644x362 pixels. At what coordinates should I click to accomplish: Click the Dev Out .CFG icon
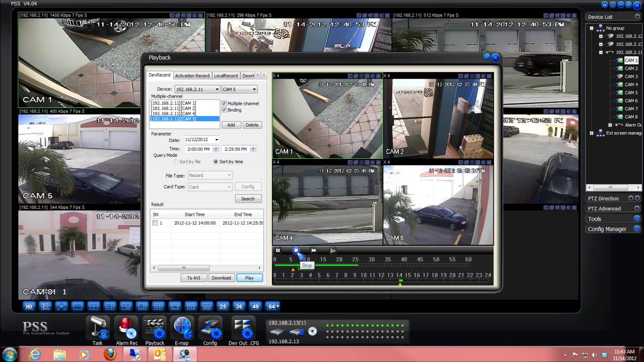pos(243,329)
